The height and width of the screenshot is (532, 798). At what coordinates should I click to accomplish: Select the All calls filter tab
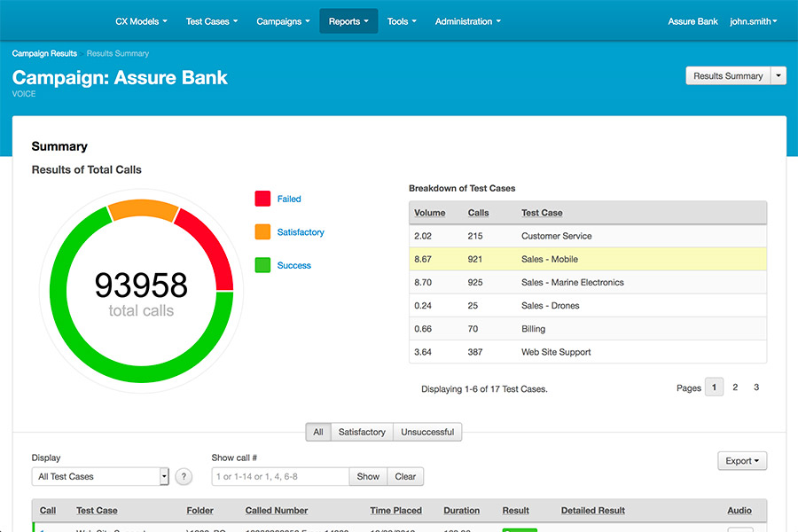tap(318, 433)
